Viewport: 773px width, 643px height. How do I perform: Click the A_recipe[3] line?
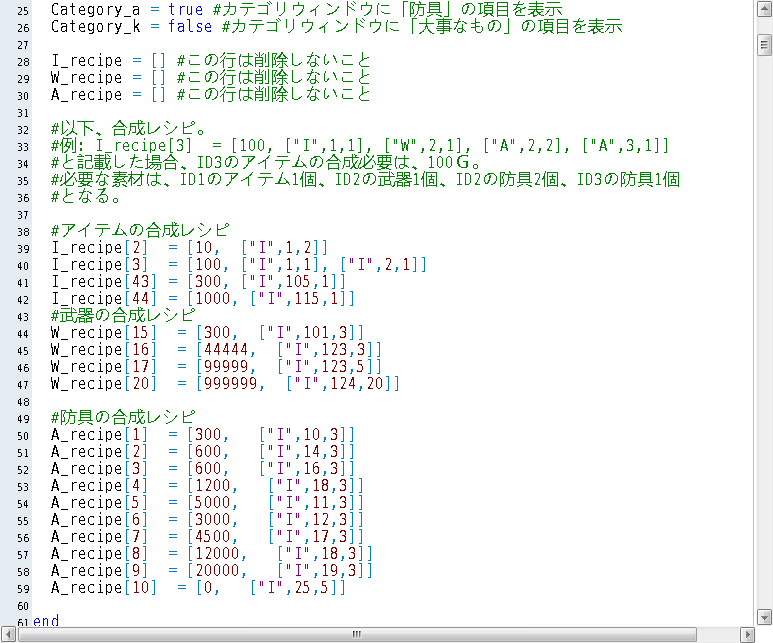[203, 468]
